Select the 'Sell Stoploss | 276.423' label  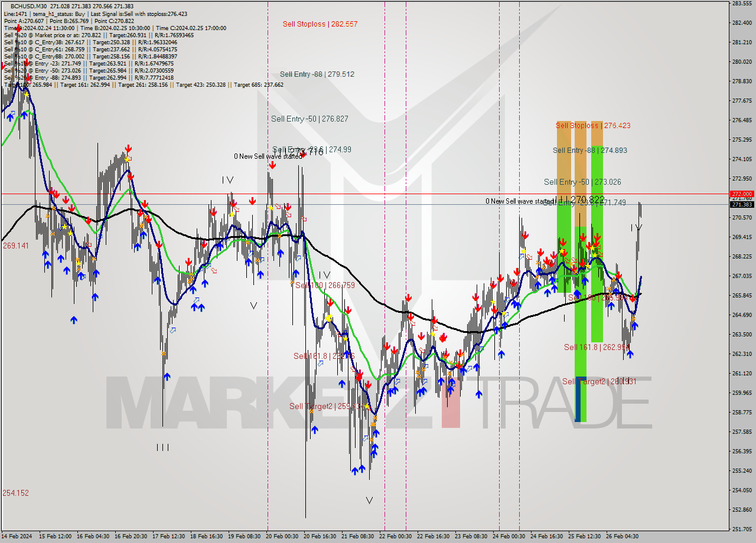pyautogui.click(x=593, y=126)
